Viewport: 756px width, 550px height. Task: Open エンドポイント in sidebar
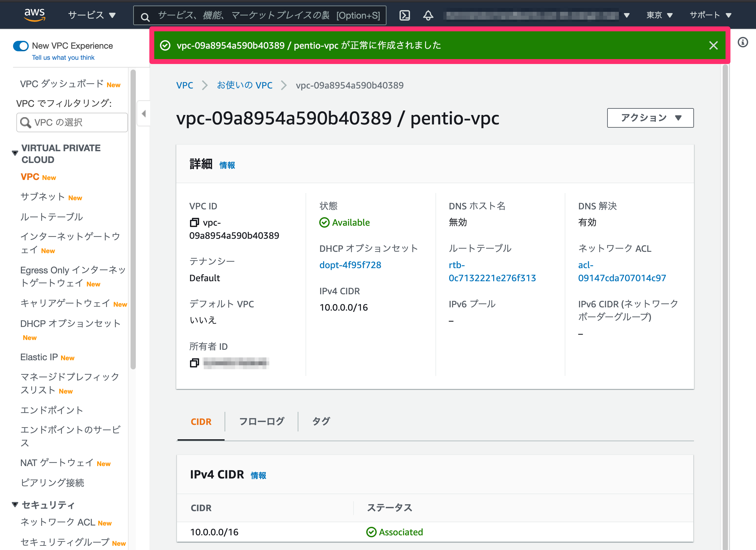52,410
